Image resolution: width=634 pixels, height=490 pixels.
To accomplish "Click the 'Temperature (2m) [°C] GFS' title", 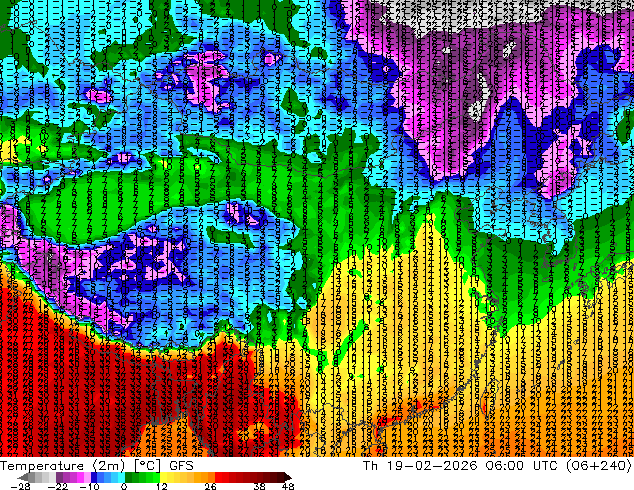I will click(97, 466).
